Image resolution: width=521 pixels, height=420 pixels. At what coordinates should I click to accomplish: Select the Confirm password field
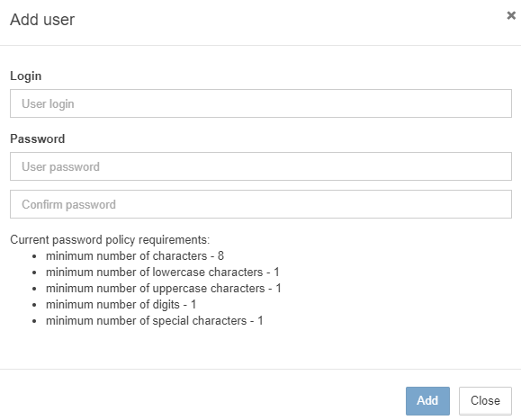click(261, 204)
